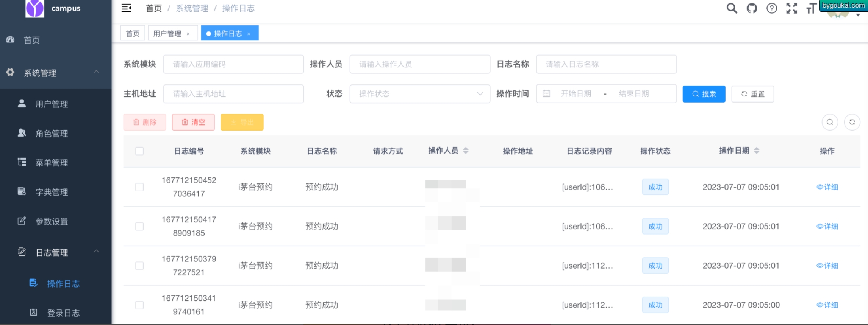The height and width of the screenshot is (325, 868).
Task: Click the calendar icon in date range
Action: pyautogui.click(x=546, y=93)
